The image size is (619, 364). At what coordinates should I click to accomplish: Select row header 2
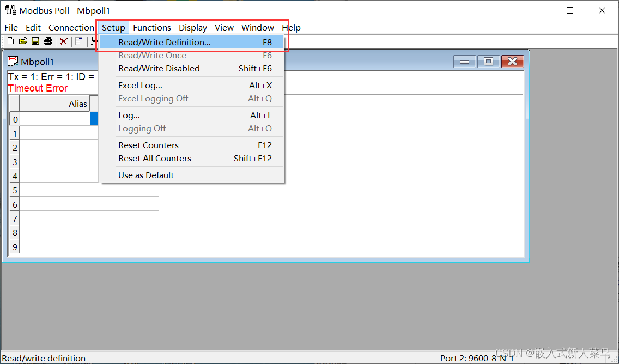pyautogui.click(x=15, y=148)
